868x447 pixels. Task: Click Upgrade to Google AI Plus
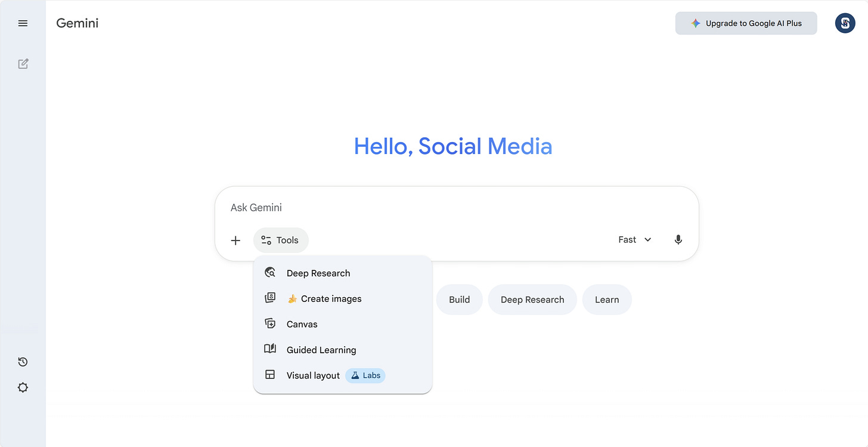point(746,23)
